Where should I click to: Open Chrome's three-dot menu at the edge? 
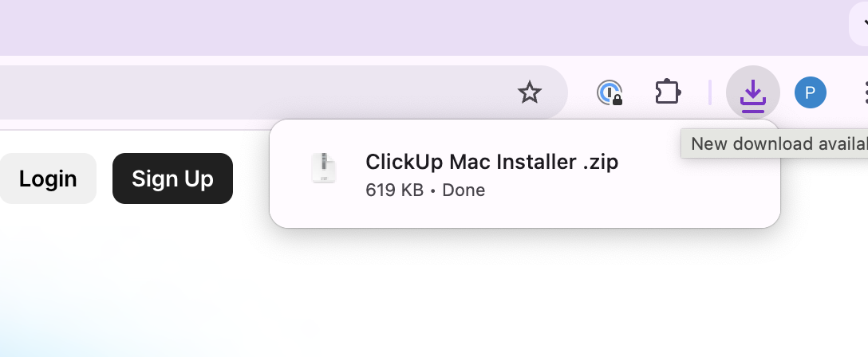point(865,93)
